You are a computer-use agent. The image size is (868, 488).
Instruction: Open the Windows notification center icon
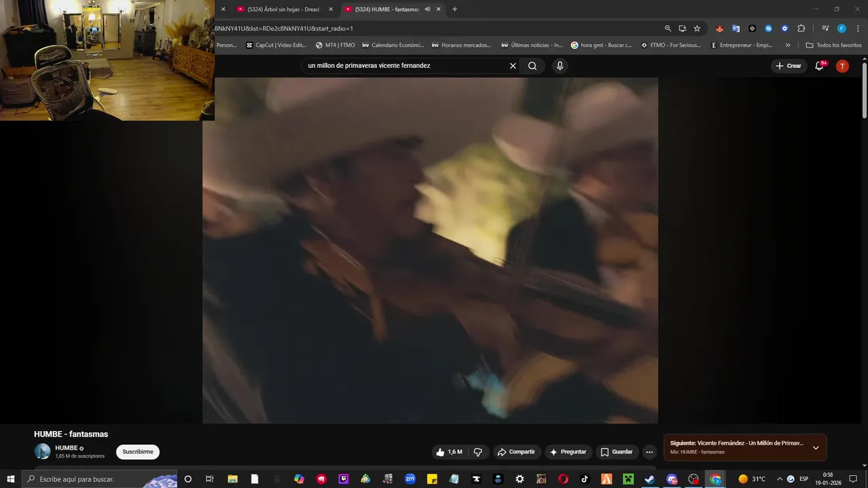coord(853,479)
